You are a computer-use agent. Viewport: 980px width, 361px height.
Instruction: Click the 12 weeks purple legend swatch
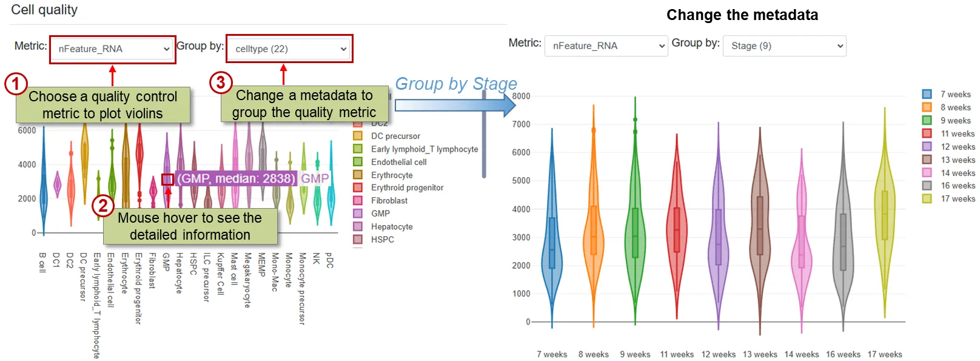point(927,146)
